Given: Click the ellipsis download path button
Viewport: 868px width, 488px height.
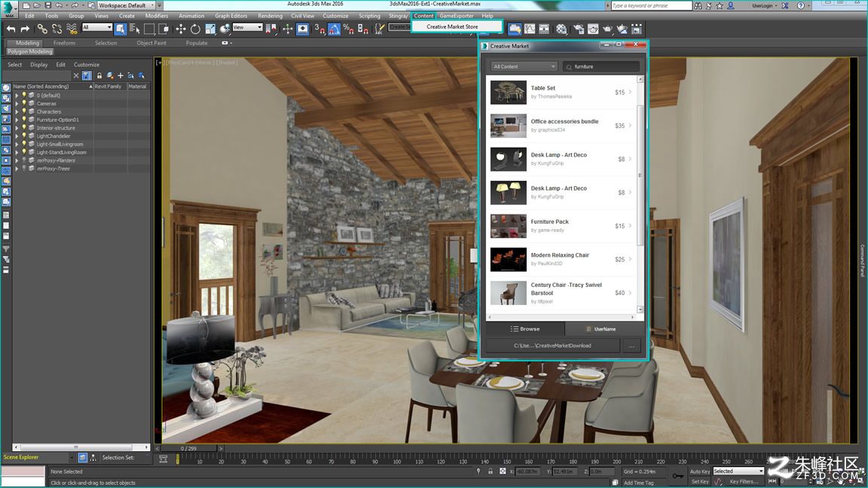Looking at the screenshot, I should [631, 346].
